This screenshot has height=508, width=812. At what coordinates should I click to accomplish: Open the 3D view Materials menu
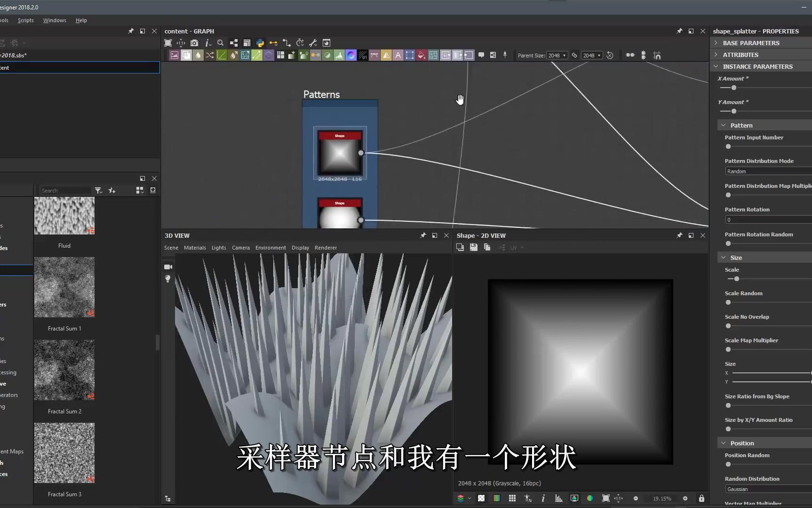(195, 248)
